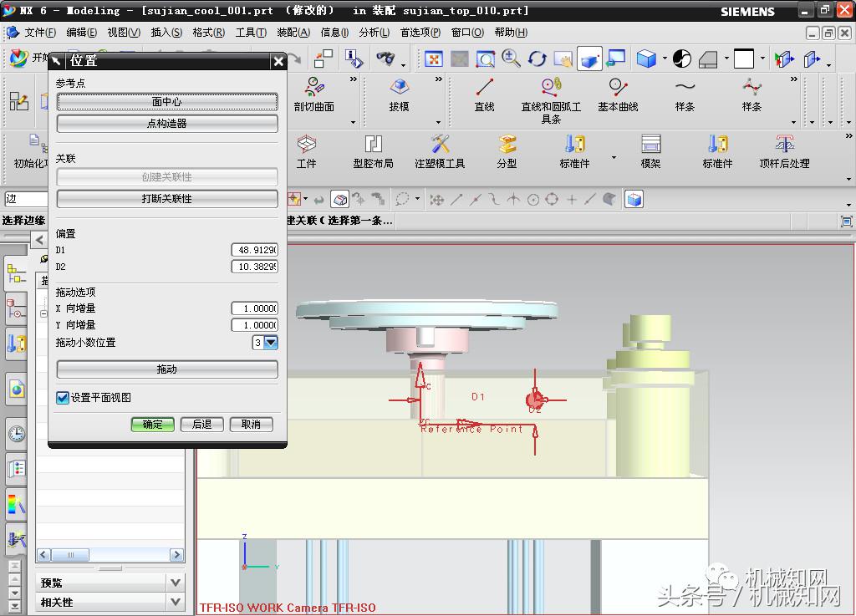Open the 装配(A) menu
The height and width of the screenshot is (616, 856).
pos(293,33)
